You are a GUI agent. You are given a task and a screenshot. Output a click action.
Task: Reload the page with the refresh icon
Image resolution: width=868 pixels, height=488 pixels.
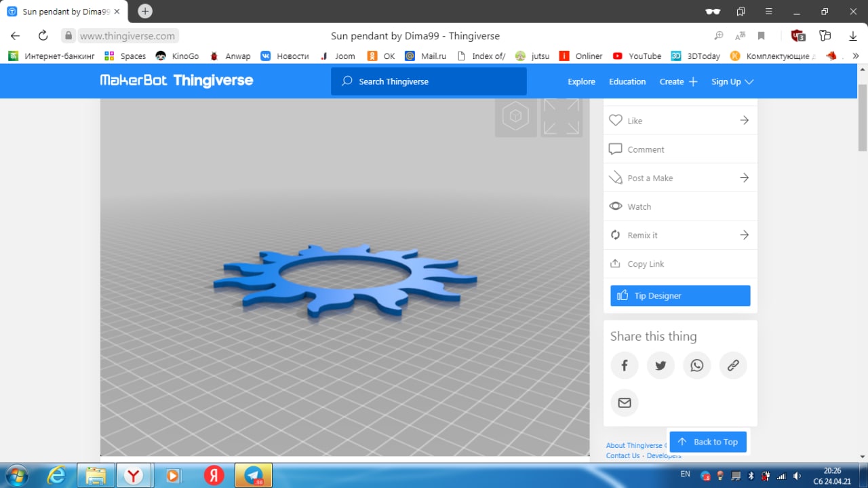click(43, 36)
